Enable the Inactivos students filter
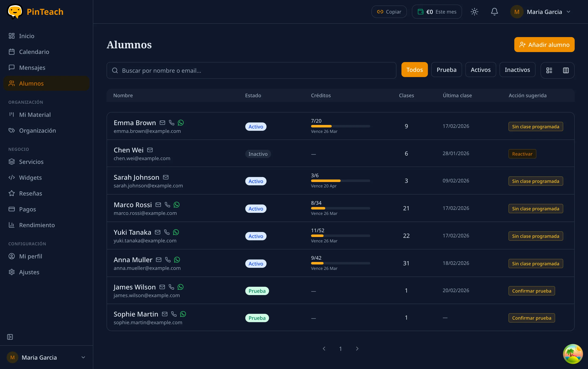Viewport: 588px width, 369px height. [x=517, y=70]
